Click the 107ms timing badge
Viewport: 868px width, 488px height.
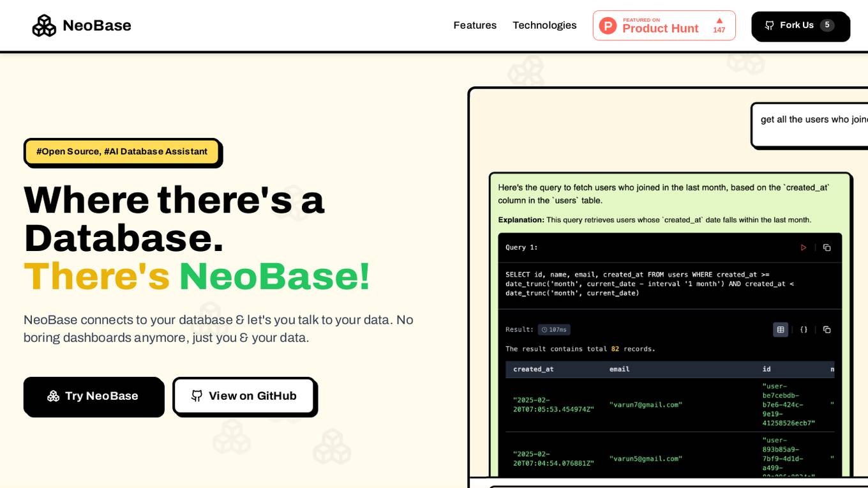554,330
